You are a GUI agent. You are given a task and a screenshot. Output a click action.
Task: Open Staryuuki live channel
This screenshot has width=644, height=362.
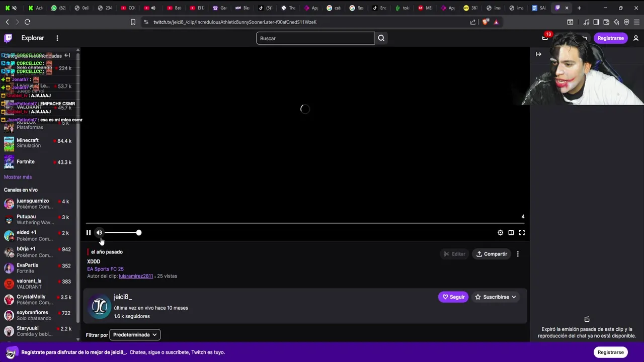pos(38,331)
